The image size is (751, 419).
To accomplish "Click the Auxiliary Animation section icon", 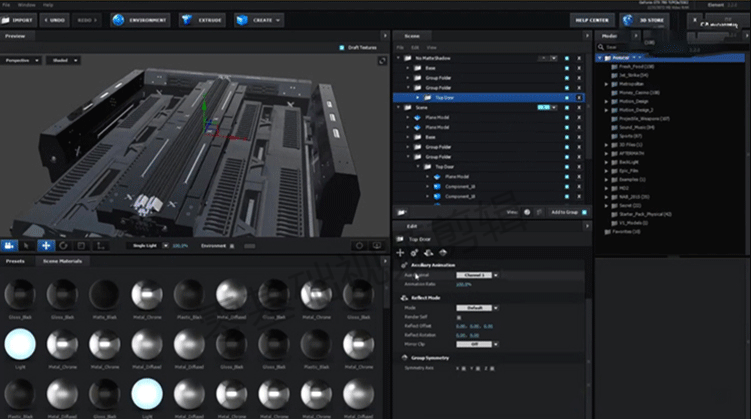I will tap(403, 266).
